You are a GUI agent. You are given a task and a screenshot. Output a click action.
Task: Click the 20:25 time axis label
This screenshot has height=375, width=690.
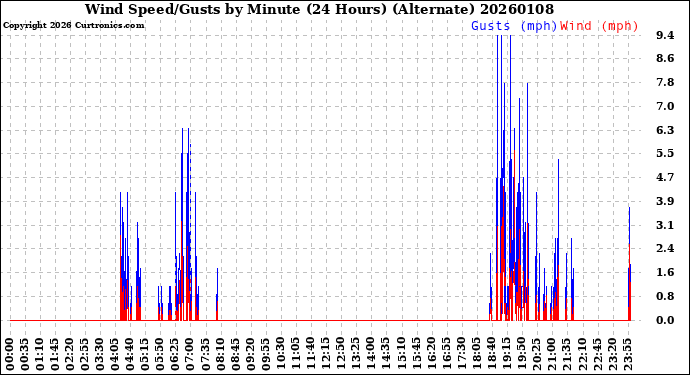(536, 355)
